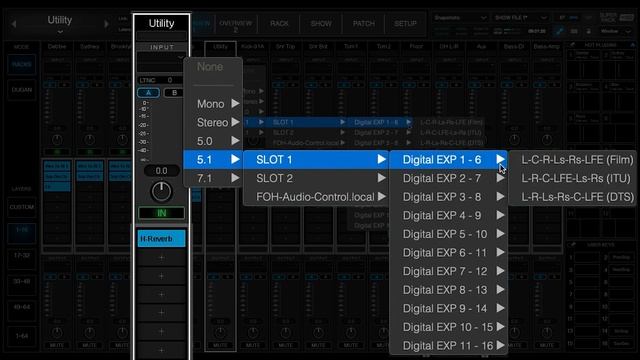
Task: Expand the Stereo submenu
Action: point(213,122)
